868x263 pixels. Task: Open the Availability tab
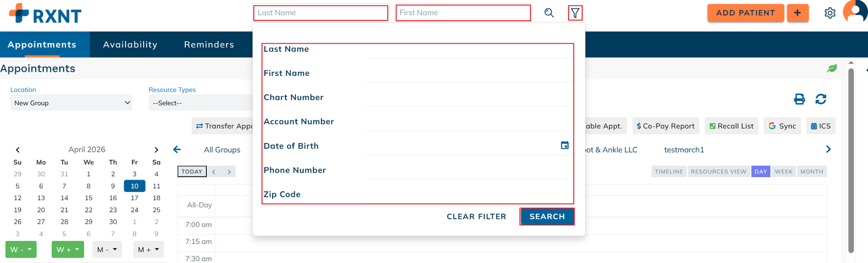130,44
